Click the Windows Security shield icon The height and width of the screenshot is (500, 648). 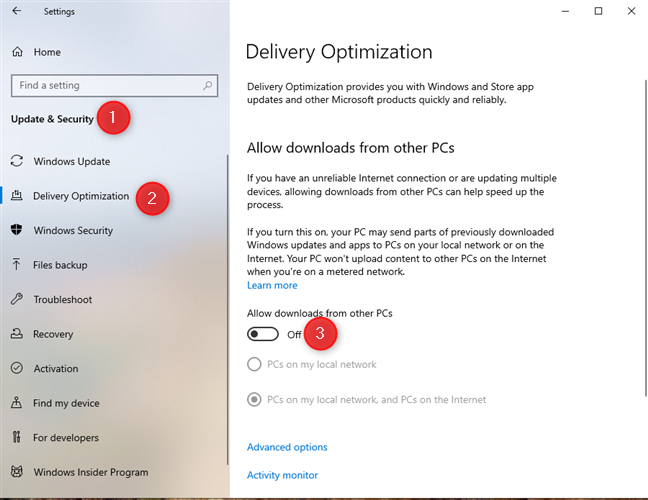point(17,230)
